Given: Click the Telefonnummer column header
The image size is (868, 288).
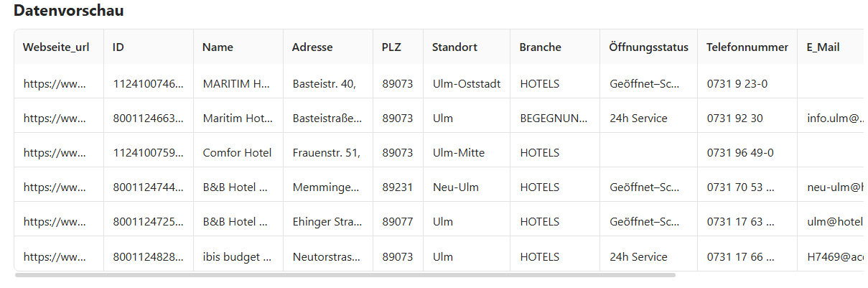Looking at the screenshot, I should tap(747, 47).
